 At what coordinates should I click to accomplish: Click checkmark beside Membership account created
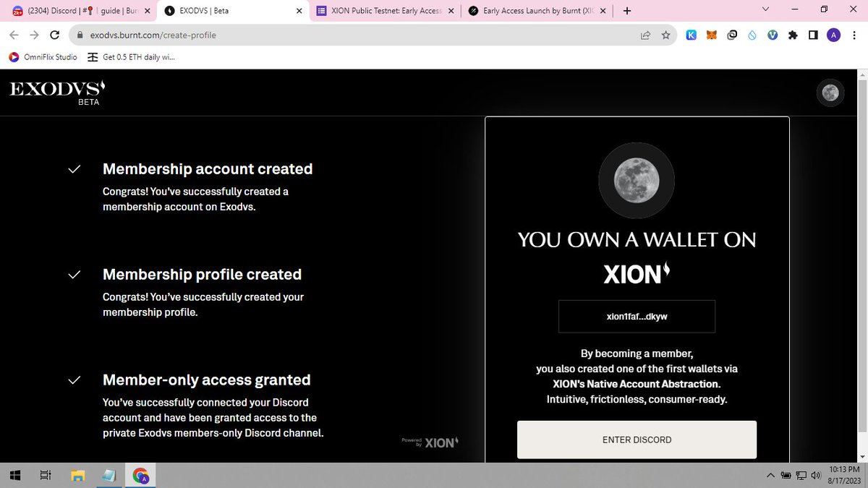(74, 169)
